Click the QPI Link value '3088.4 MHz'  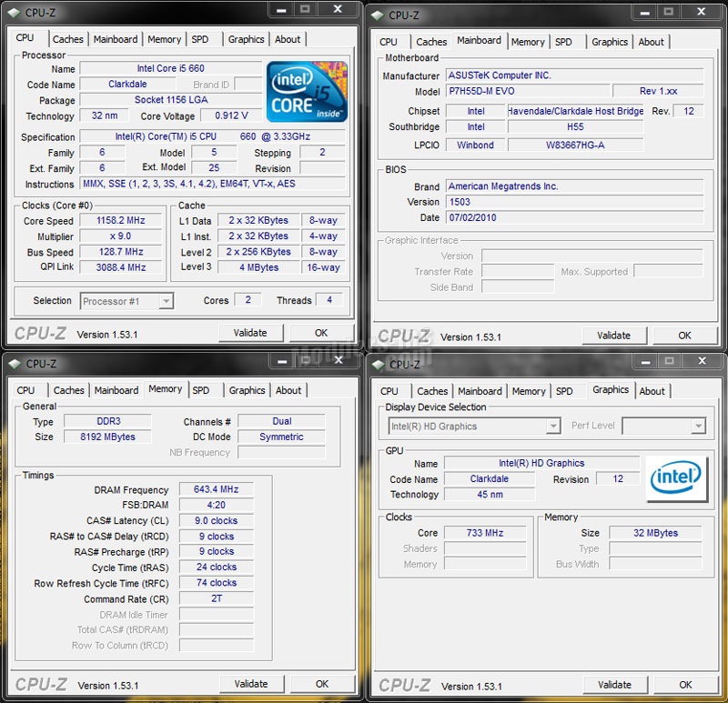(x=121, y=267)
